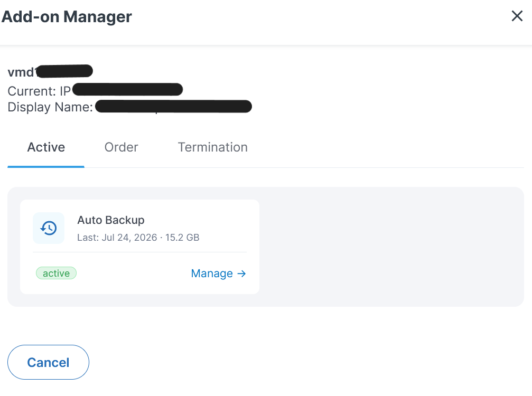Click the Auto Backup clock-history icon
Screen dimensions: 532x396
pos(49,228)
